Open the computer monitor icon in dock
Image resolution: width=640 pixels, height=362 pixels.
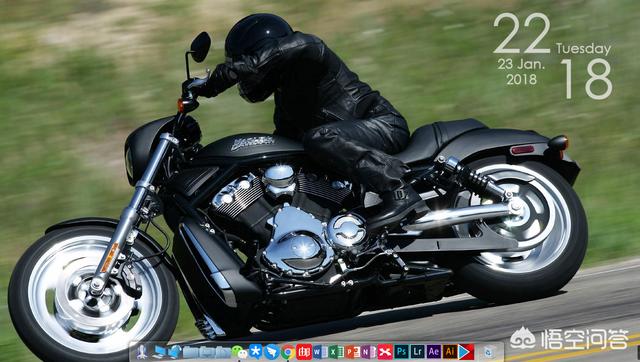point(159,352)
